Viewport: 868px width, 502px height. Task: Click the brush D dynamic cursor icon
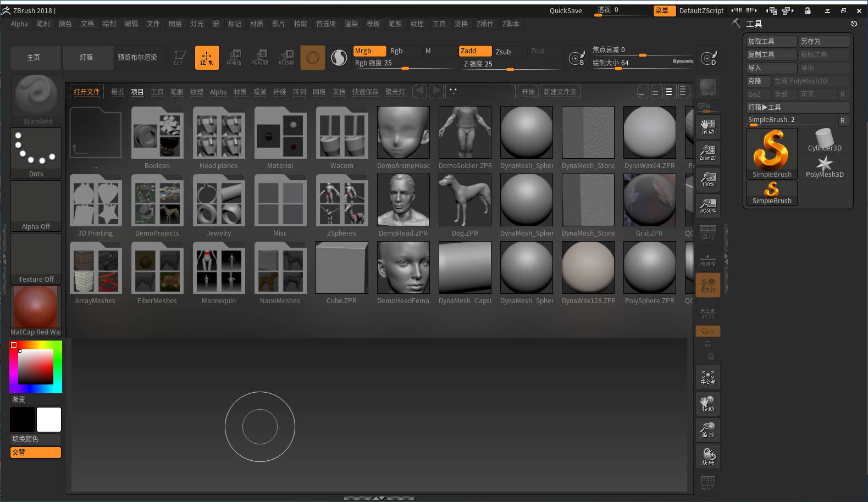(x=709, y=58)
